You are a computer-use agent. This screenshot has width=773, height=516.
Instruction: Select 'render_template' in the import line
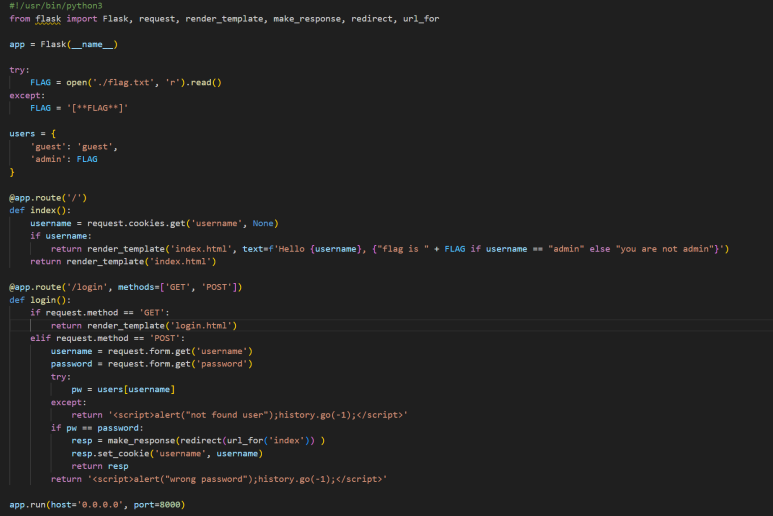click(224, 19)
